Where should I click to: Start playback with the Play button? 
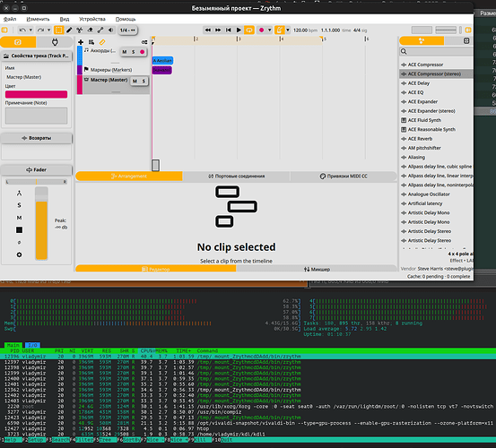239,30
